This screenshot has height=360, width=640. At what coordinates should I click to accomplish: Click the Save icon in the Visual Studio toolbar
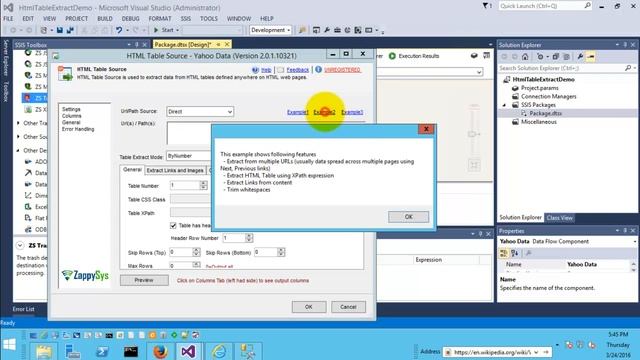tap(60, 30)
